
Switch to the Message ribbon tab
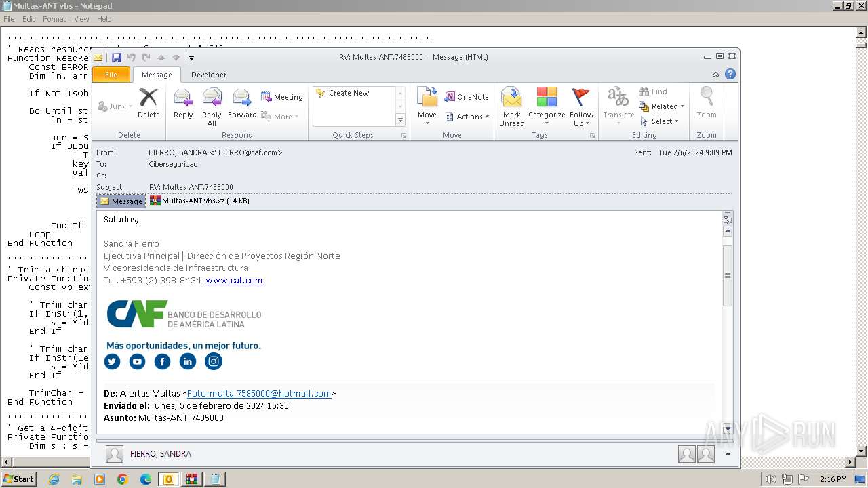(157, 75)
